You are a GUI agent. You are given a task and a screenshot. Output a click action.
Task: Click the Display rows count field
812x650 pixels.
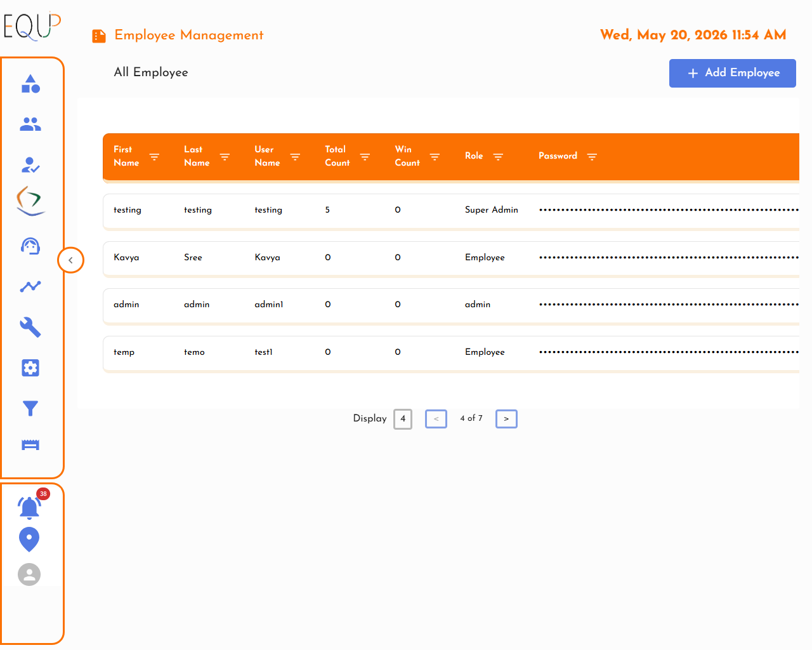pyautogui.click(x=403, y=419)
